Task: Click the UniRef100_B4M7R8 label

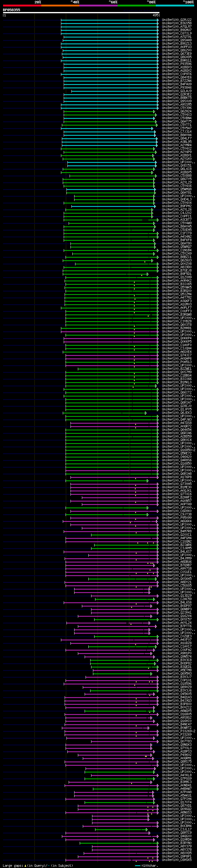Action: [x=177, y=531]
